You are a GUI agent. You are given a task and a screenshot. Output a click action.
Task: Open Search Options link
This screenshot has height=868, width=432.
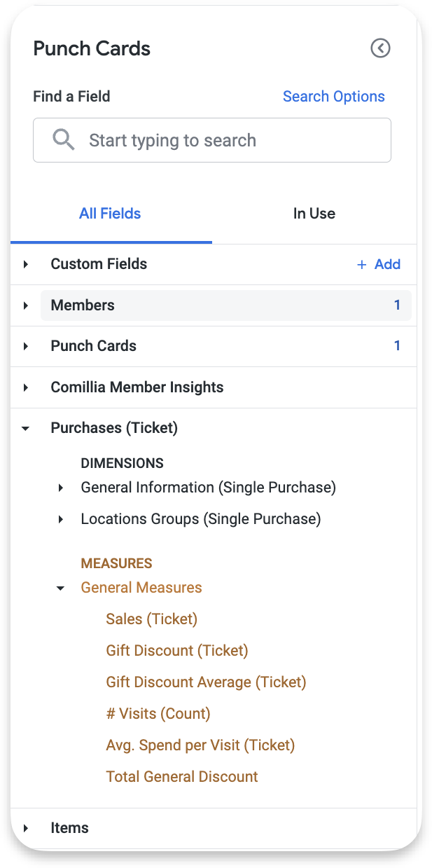pyautogui.click(x=333, y=97)
